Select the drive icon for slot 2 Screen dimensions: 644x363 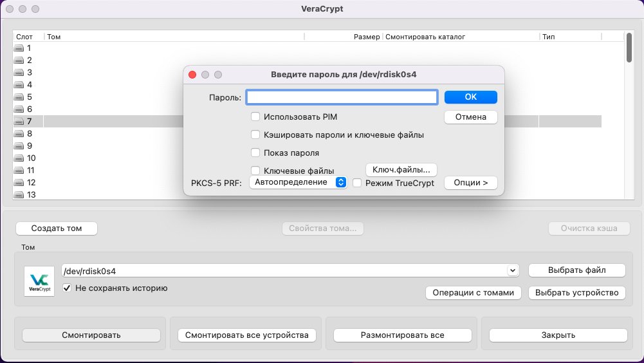pos(19,60)
